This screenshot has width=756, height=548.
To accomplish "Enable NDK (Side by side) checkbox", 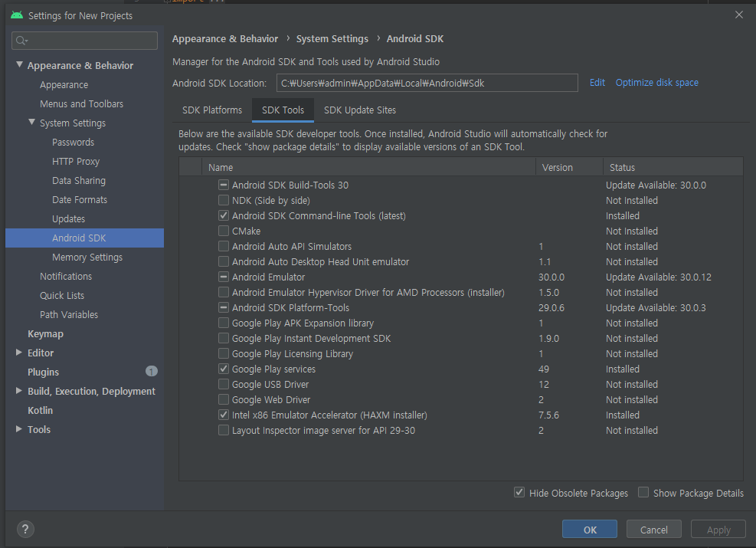I will (x=223, y=200).
